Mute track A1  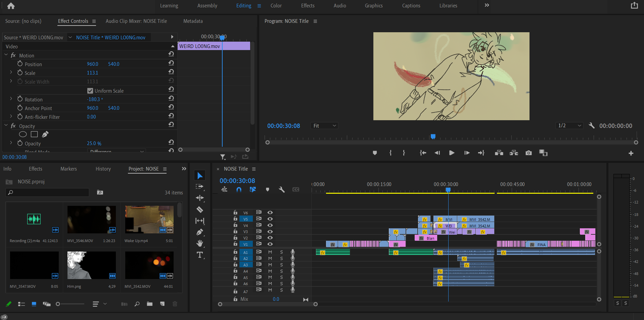coord(270,252)
